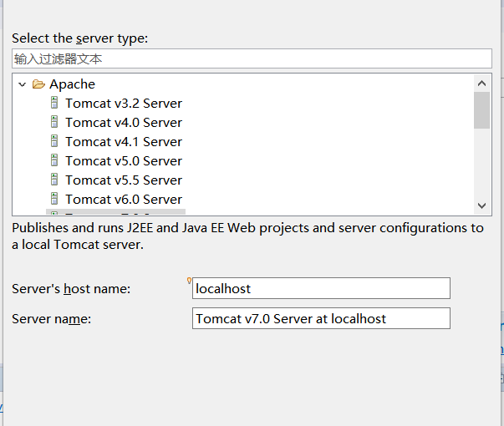The width and height of the screenshot is (504, 426).
Task: Select the Apache category label
Action: [73, 84]
